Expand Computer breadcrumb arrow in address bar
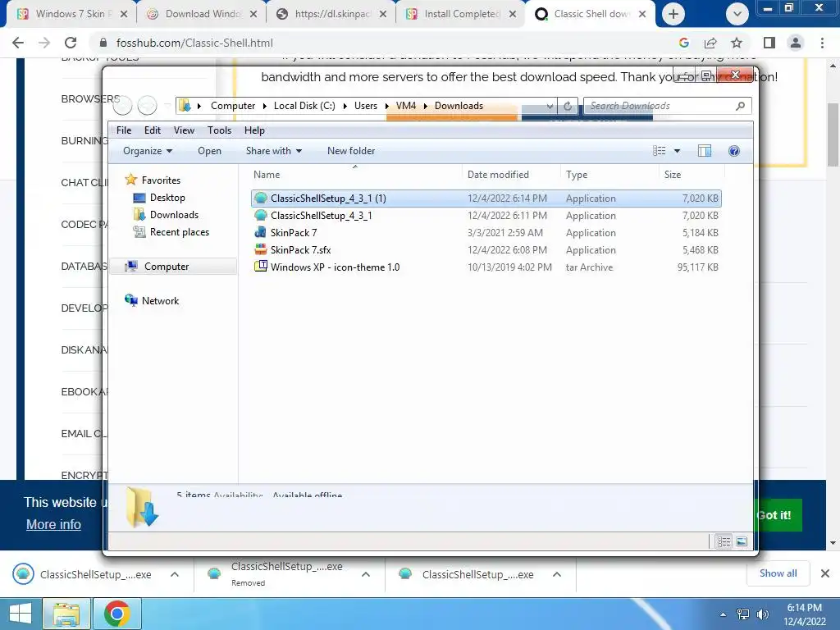The height and width of the screenshot is (630, 840). [x=265, y=106]
